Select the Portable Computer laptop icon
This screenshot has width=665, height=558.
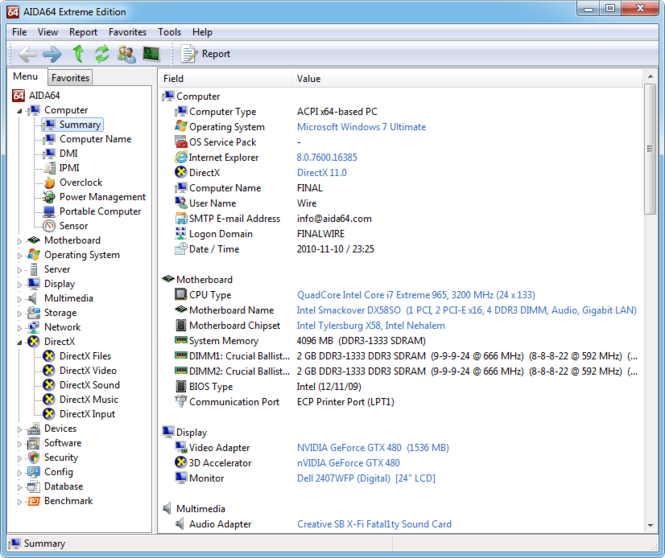(x=50, y=211)
